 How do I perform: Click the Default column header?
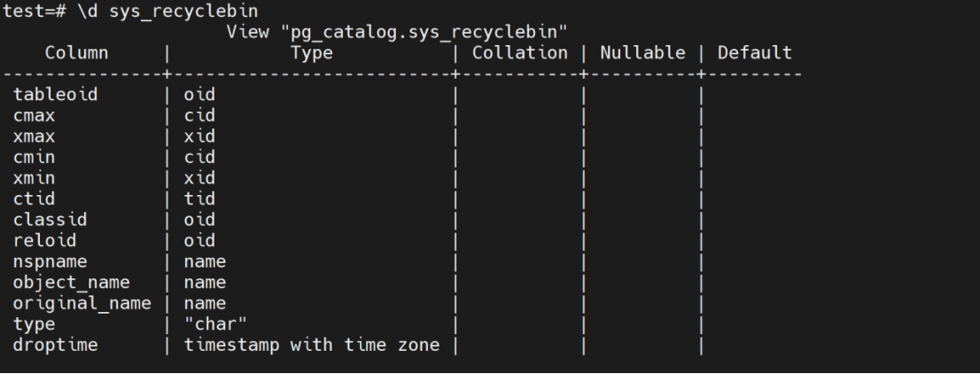coord(754,53)
